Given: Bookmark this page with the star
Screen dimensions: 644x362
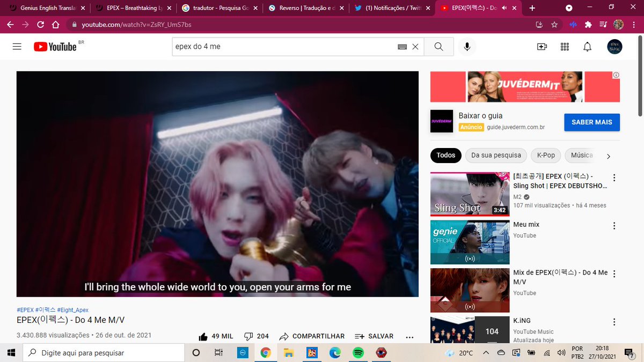Looking at the screenshot, I should (554, 25).
